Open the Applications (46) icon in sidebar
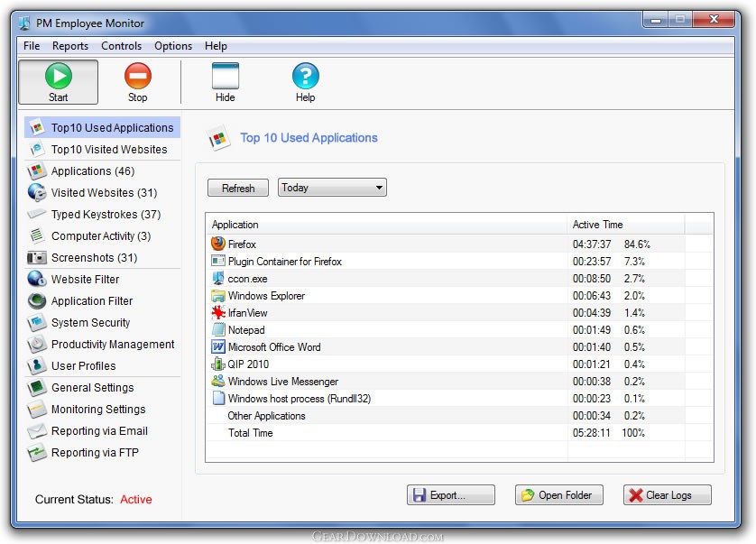This screenshot has height=544, width=756. (37, 171)
